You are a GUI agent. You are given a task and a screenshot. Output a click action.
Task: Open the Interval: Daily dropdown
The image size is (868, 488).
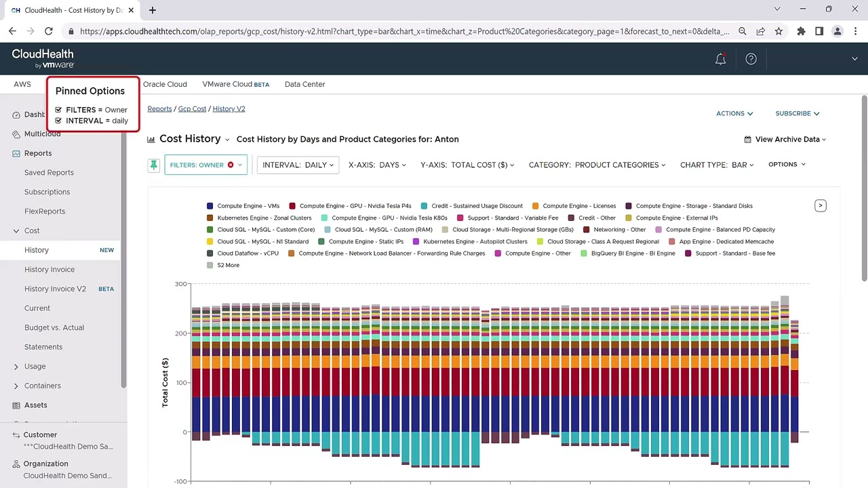tap(298, 165)
